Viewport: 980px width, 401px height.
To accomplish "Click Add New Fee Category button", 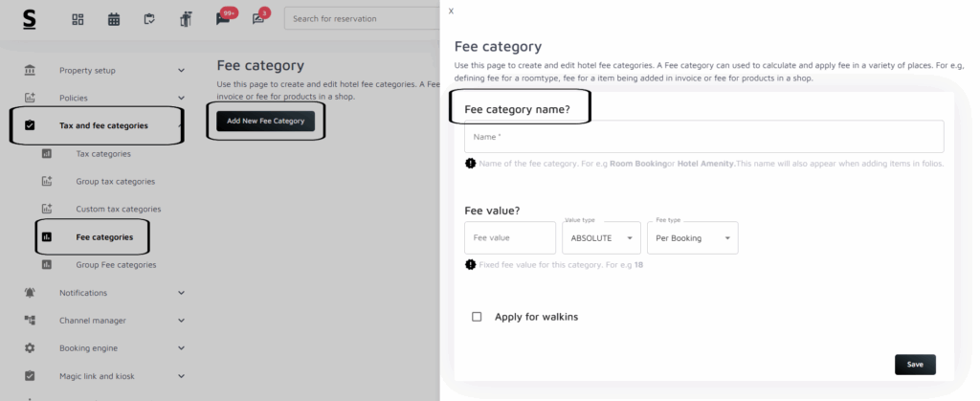I will pos(265,121).
